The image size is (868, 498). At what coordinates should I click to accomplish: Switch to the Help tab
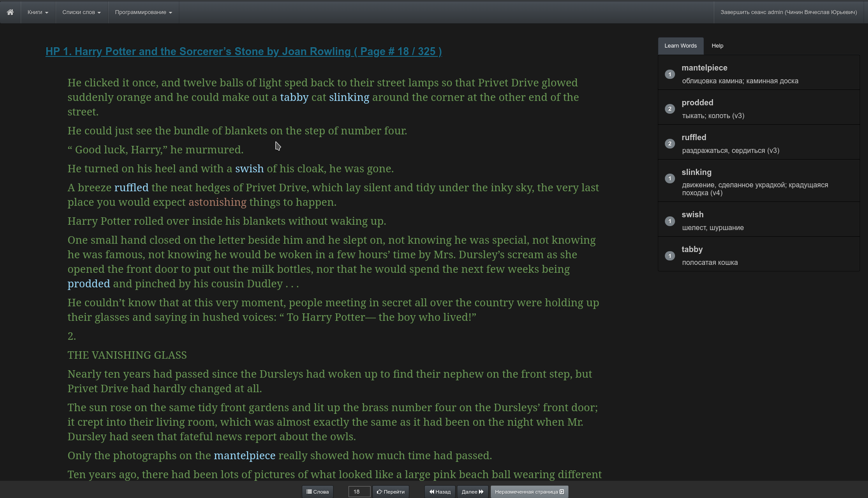(x=717, y=45)
